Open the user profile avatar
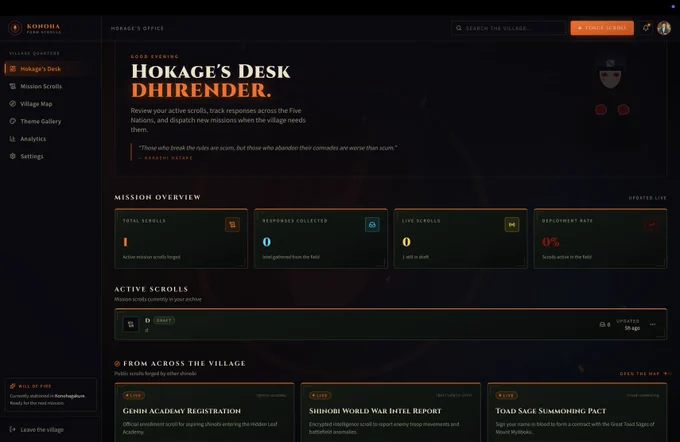 click(x=664, y=28)
